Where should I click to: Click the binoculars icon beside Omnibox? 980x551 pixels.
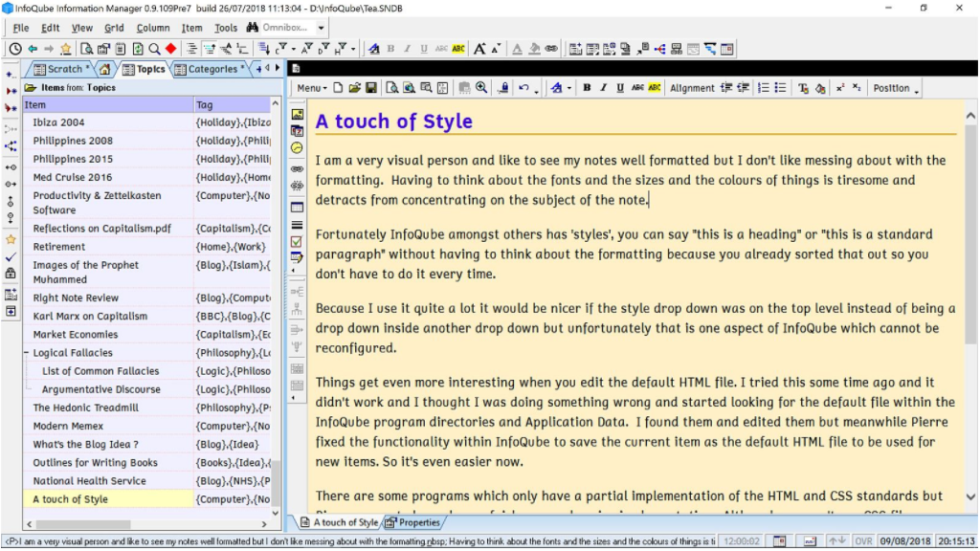point(253,28)
